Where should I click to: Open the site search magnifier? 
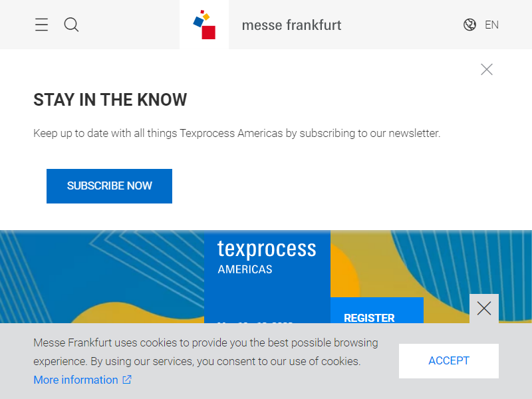[71, 25]
